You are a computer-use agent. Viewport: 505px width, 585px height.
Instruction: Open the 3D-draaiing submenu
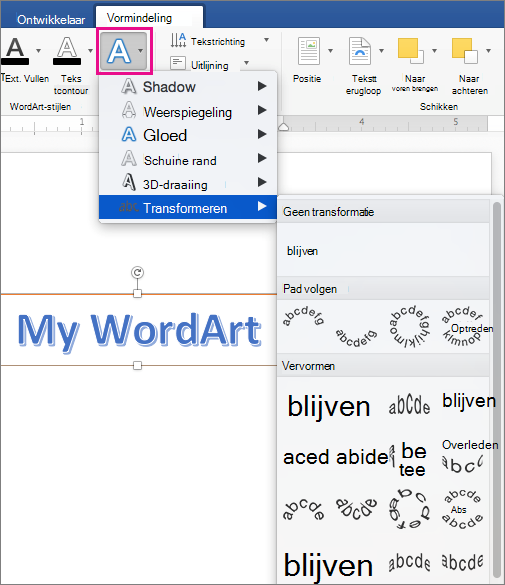pyautogui.click(x=188, y=184)
